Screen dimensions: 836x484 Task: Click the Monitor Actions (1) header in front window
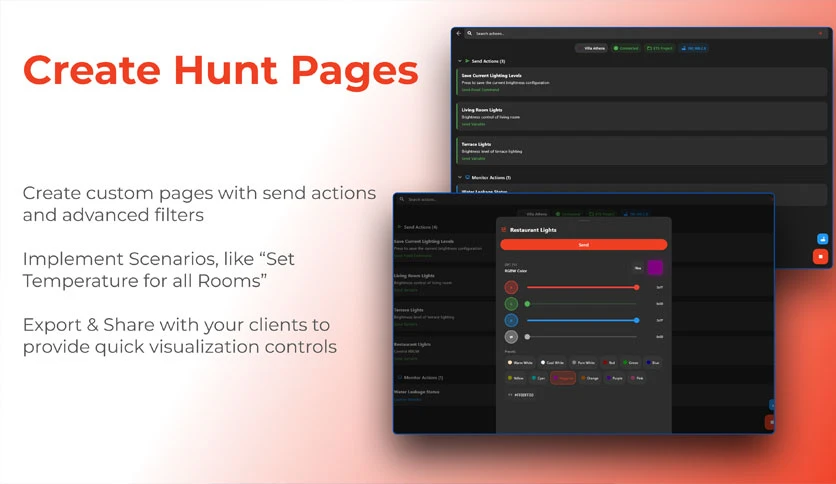[x=420, y=377]
